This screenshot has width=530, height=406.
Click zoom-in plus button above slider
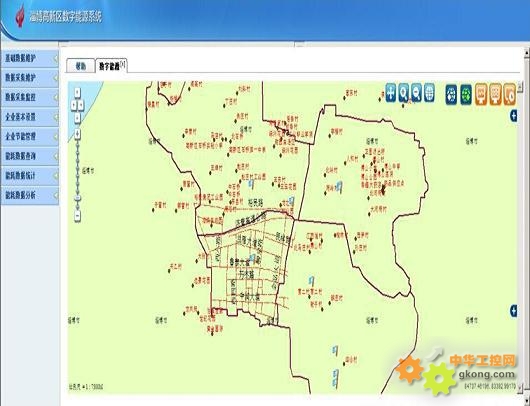(x=78, y=134)
